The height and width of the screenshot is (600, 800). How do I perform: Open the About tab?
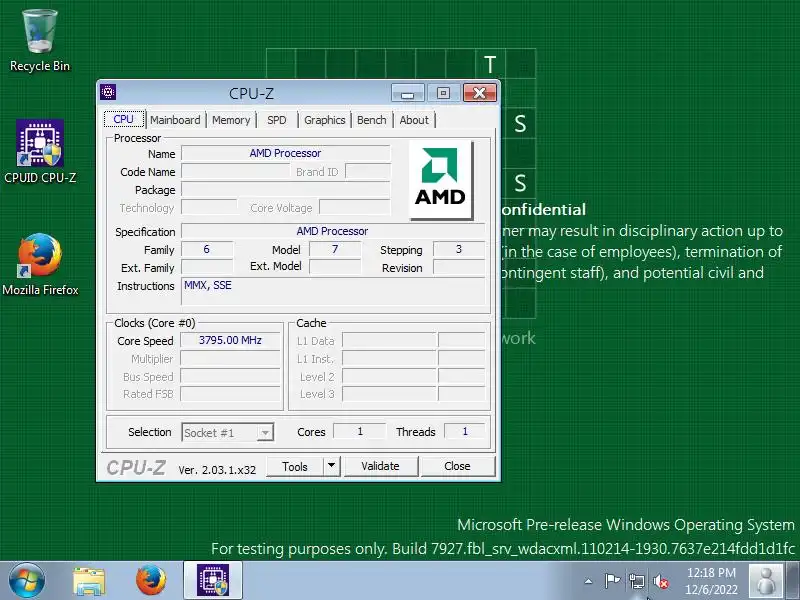414,120
